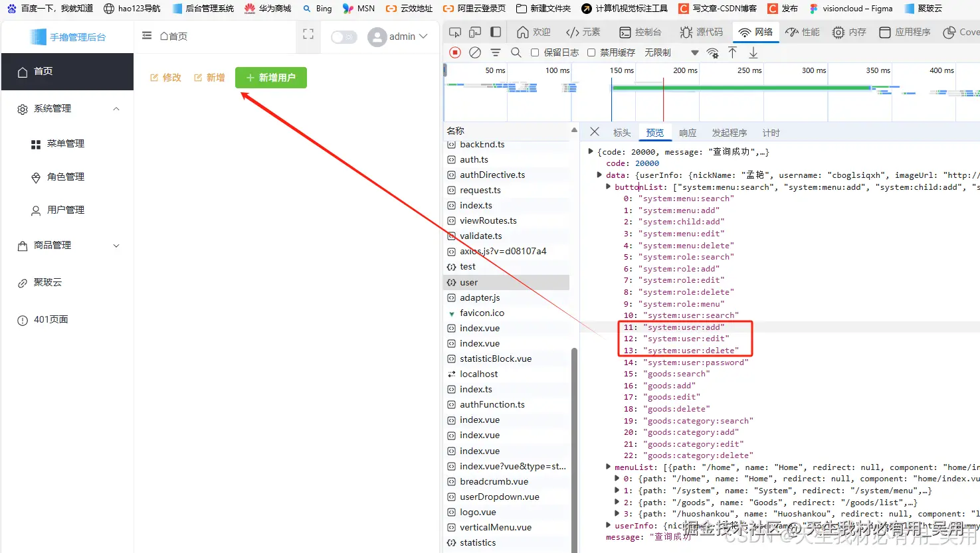Image resolution: width=980 pixels, height=553 pixels.
Task: Click the fullscreen icon in admin header
Action: click(308, 35)
